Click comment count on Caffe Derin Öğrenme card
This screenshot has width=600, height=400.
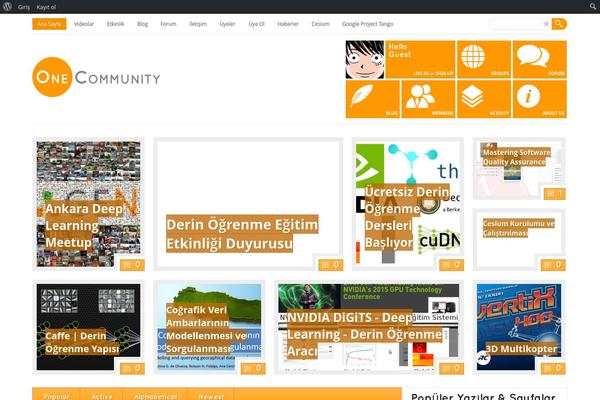[x=132, y=368]
